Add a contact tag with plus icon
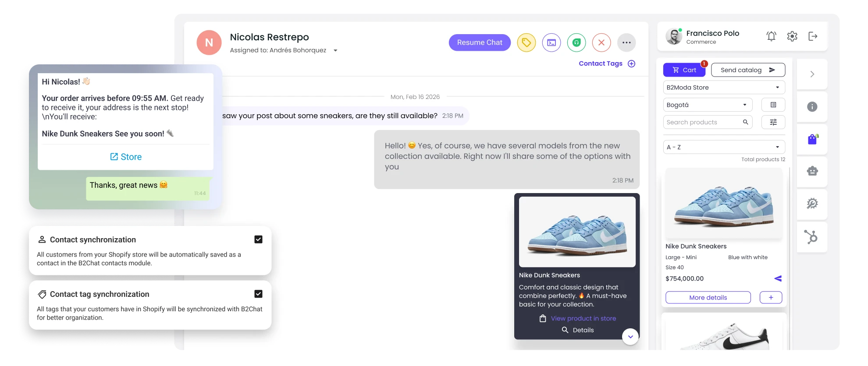This screenshot has height=366, width=868. 631,63
